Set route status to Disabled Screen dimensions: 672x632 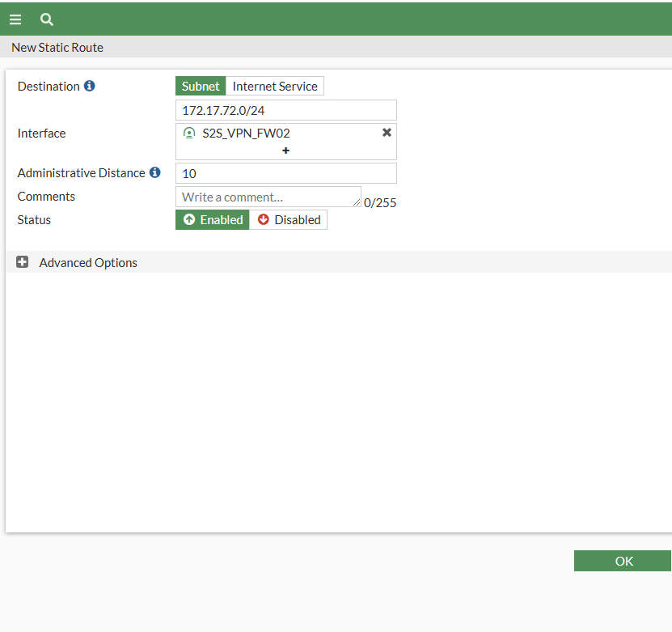(289, 219)
